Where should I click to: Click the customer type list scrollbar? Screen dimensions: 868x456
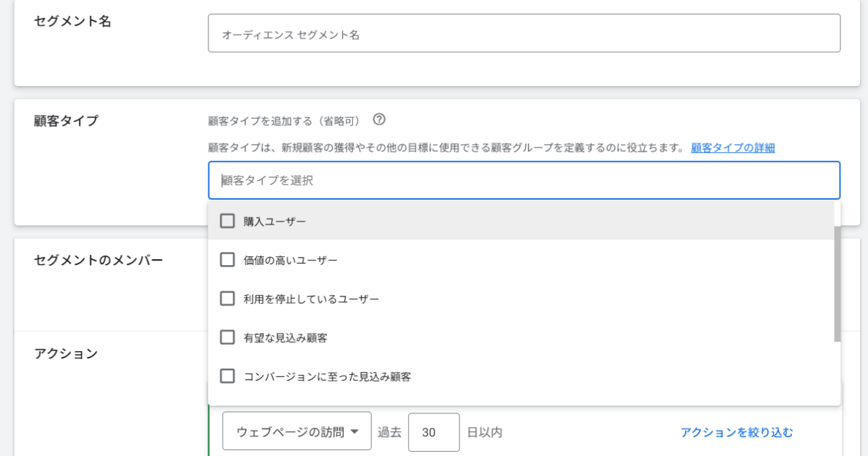837,283
